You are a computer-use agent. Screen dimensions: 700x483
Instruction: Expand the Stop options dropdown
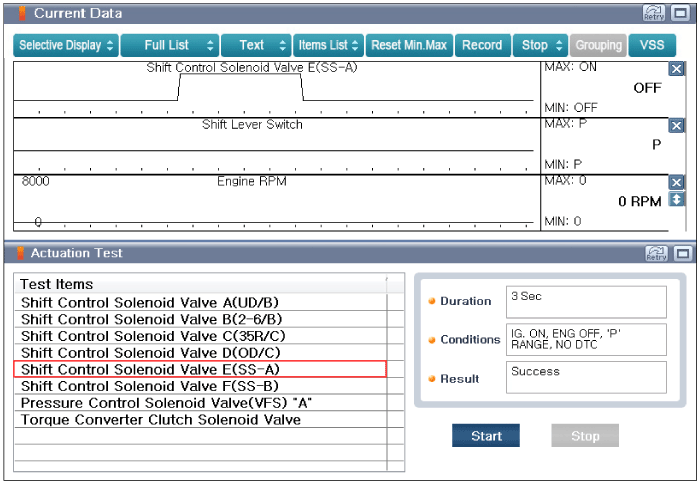(x=540, y=45)
